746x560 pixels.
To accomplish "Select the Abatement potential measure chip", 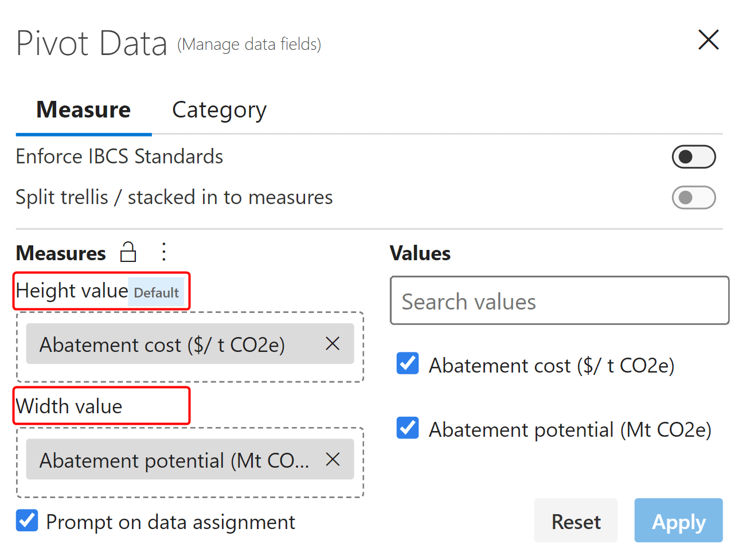I will click(x=172, y=459).
